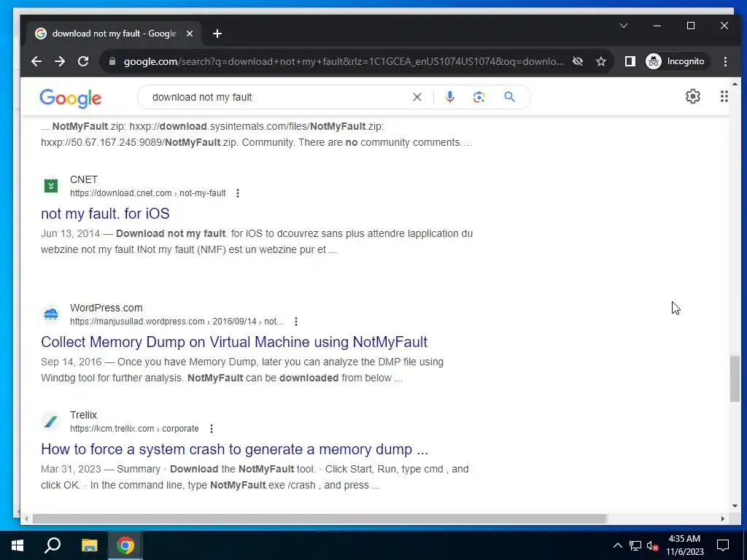This screenshot has height=560, width=747.
Task: Submit search with magnifier icon
Action: tap(509, 97)
